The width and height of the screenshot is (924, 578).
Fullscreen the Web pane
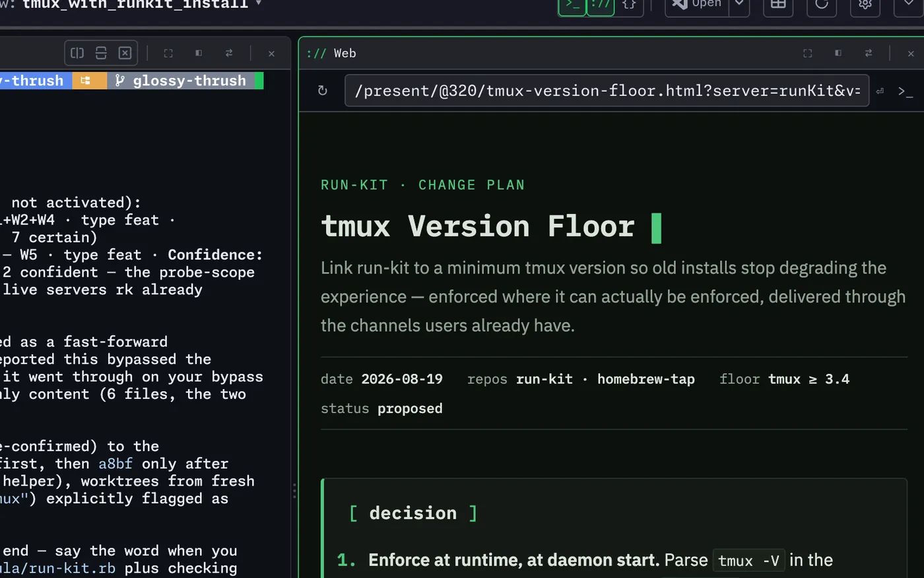click(808, 53)
